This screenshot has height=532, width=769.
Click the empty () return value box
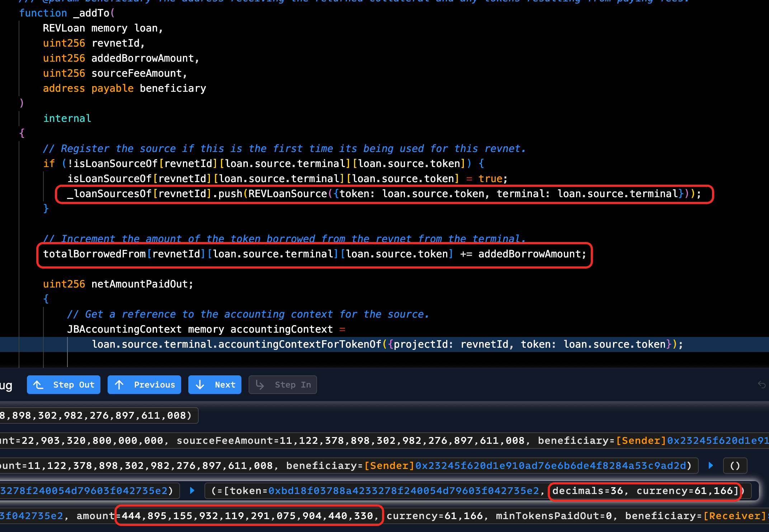735,465
